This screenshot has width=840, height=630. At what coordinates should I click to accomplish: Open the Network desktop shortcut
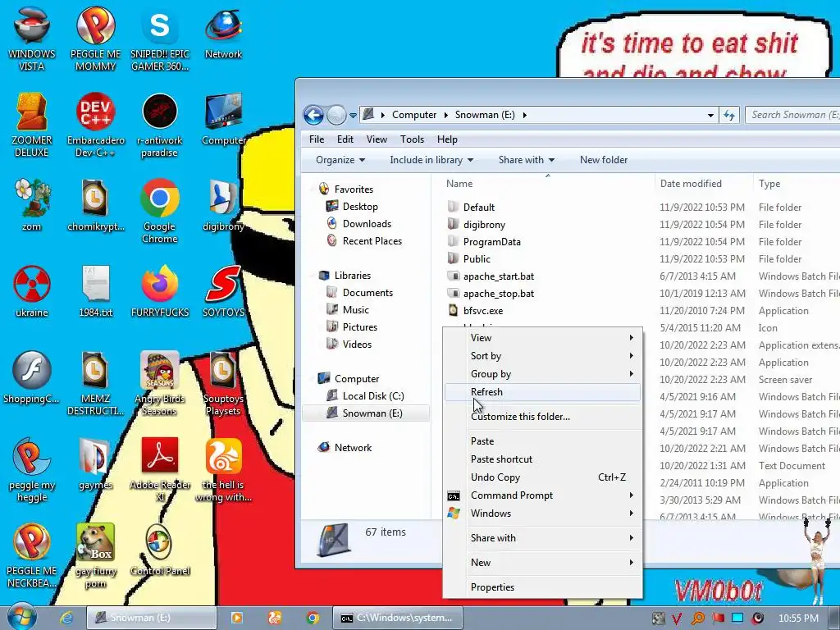[223, 33]
